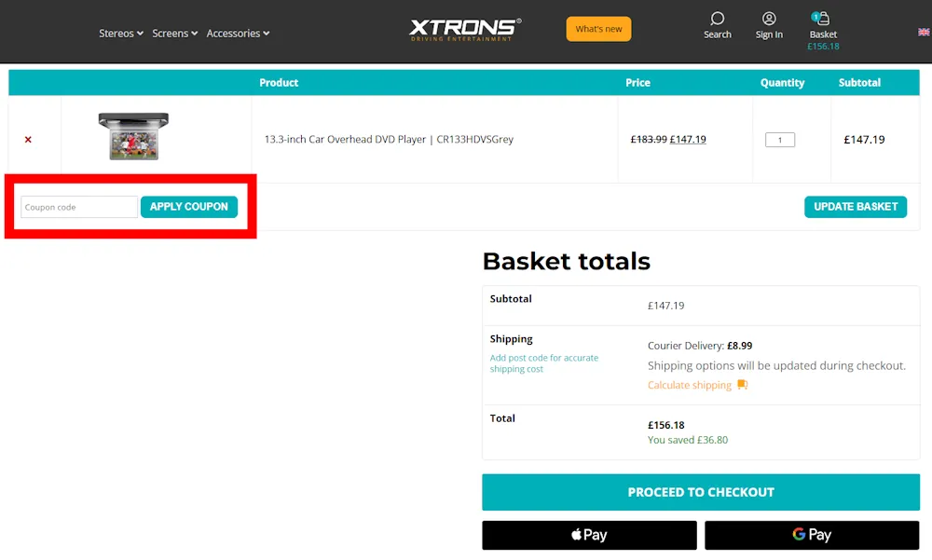
Task: Click the DVD player product thumbnail
Action: point(133,136)
